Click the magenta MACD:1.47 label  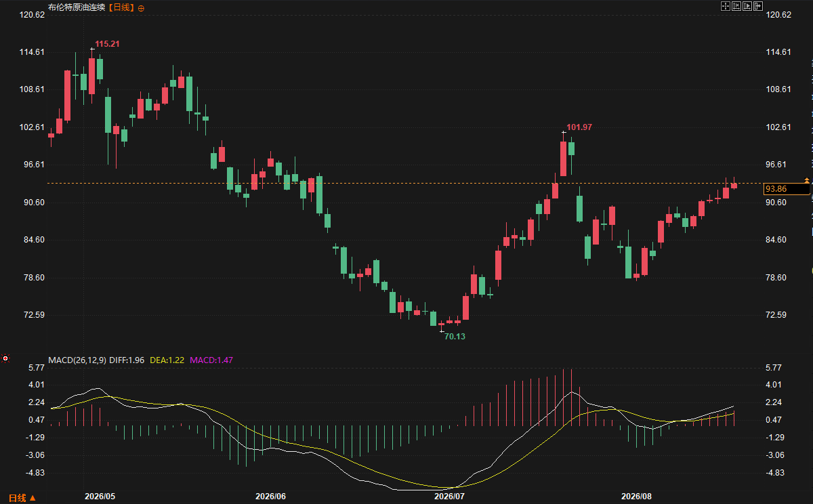tap(211, 360)
